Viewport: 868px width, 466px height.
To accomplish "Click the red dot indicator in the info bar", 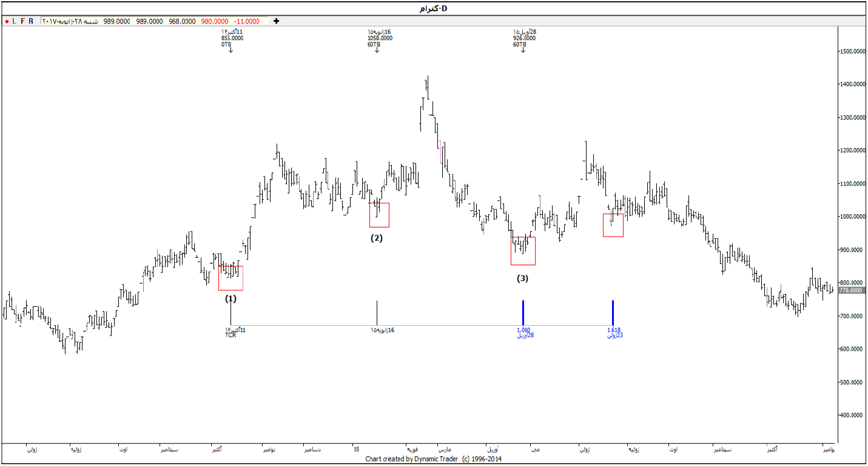I will tap(6, 21).
